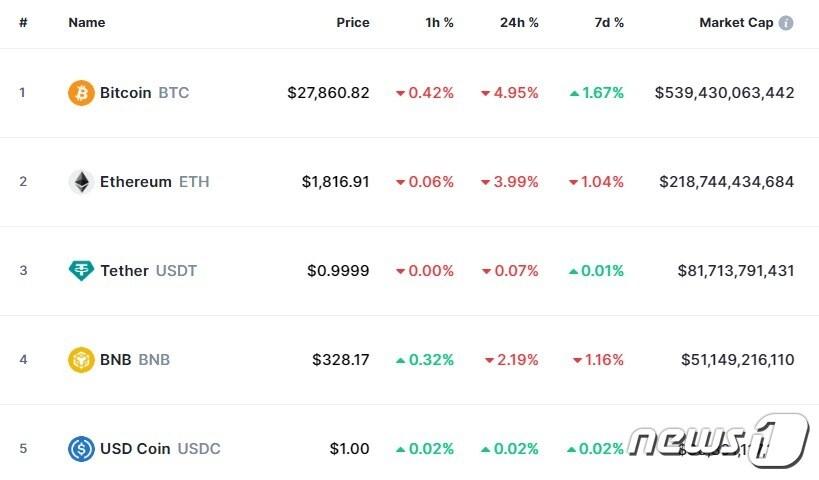Sort by the 24h % column
The image size is (819, 480).
click(519, 22)
